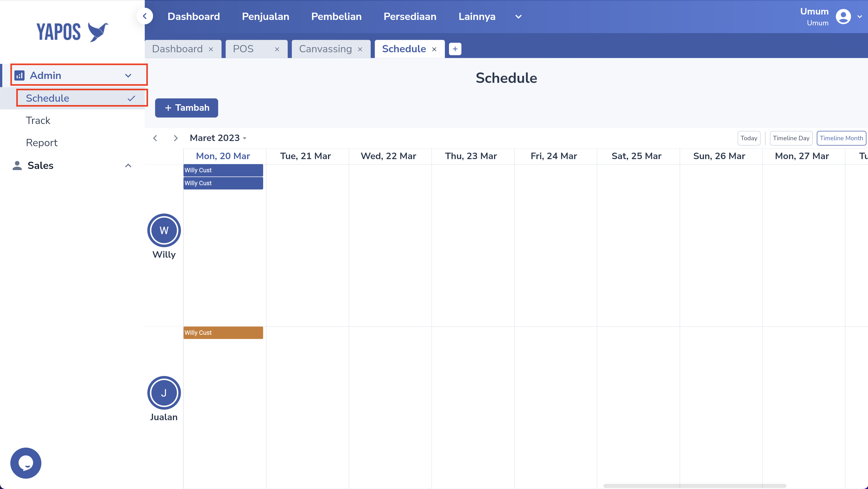
Task: Open Dashboard in top navigation
Action: (x=194, y=17)
